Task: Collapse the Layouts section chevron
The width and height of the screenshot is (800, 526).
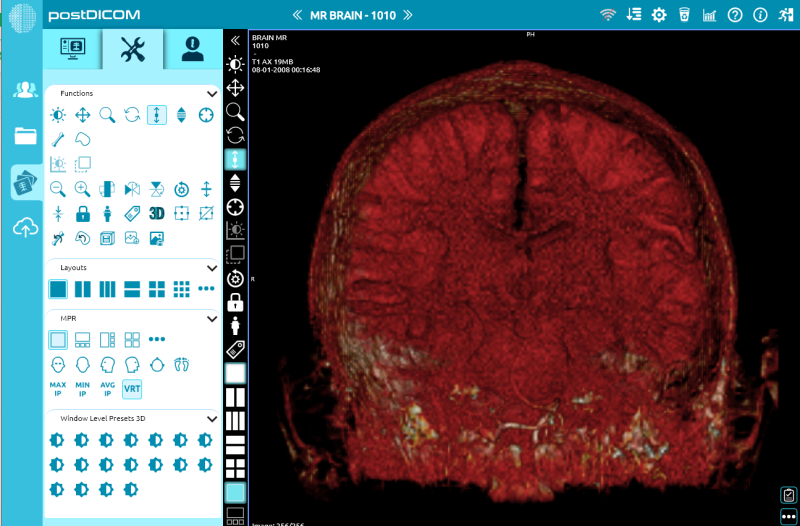Action: pos(211,268)
